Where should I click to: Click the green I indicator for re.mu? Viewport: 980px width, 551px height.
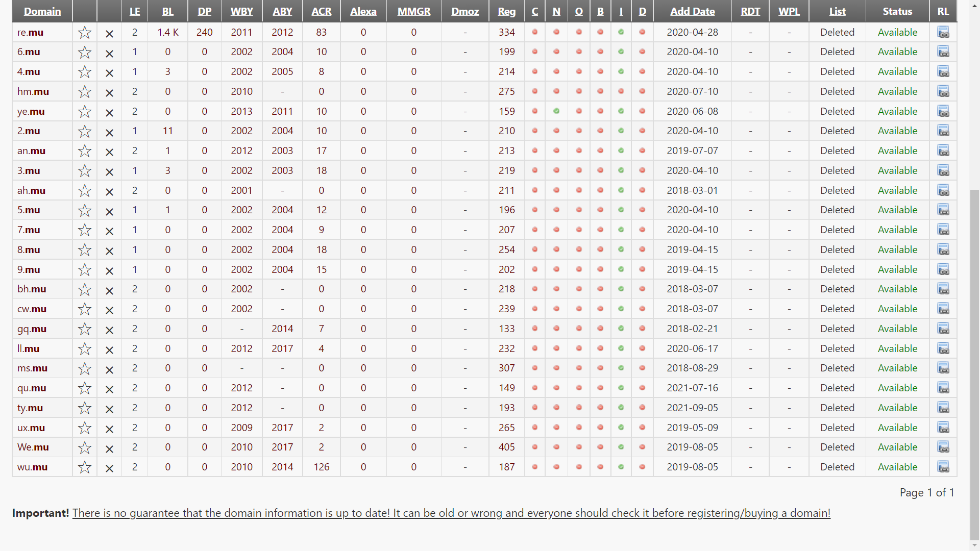(621, 32)
